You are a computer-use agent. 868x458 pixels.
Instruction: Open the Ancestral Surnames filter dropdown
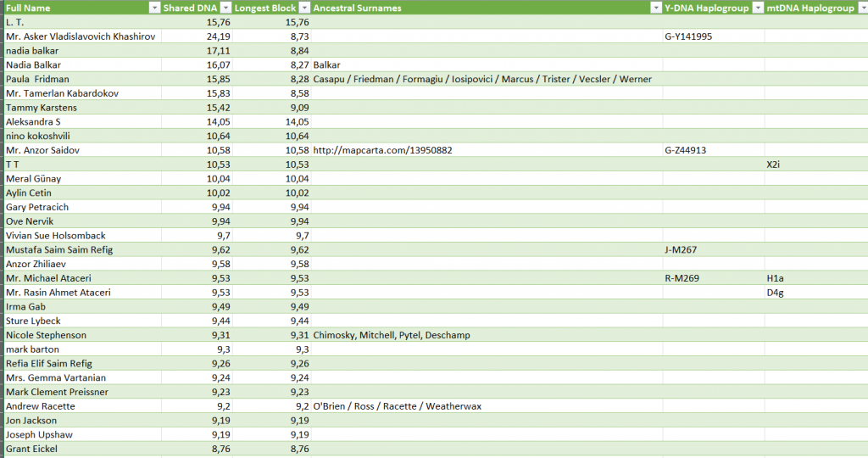click(655, 8)
